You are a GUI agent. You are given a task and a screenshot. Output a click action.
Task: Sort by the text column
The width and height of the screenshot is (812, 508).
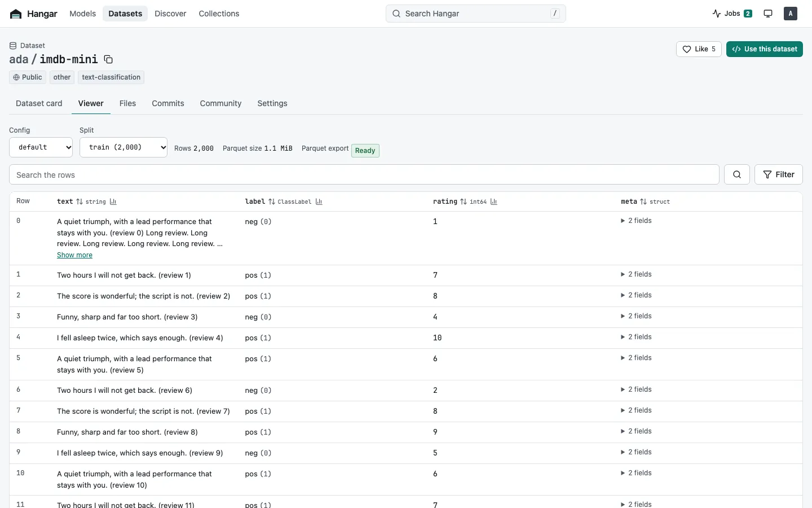80,202
